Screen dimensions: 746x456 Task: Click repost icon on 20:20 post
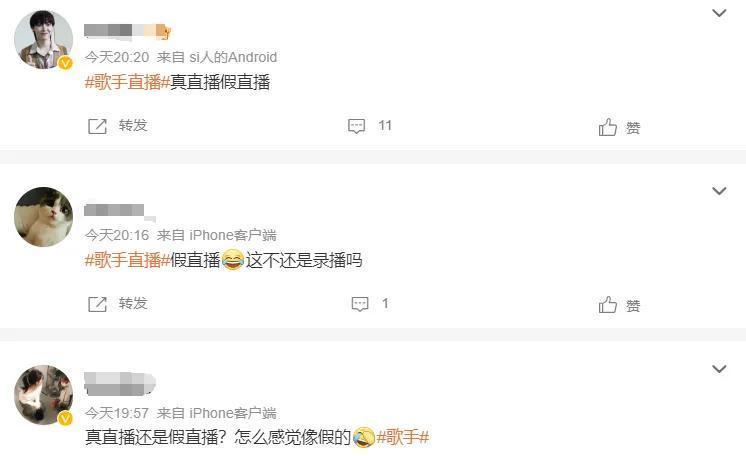pos(98,126)
